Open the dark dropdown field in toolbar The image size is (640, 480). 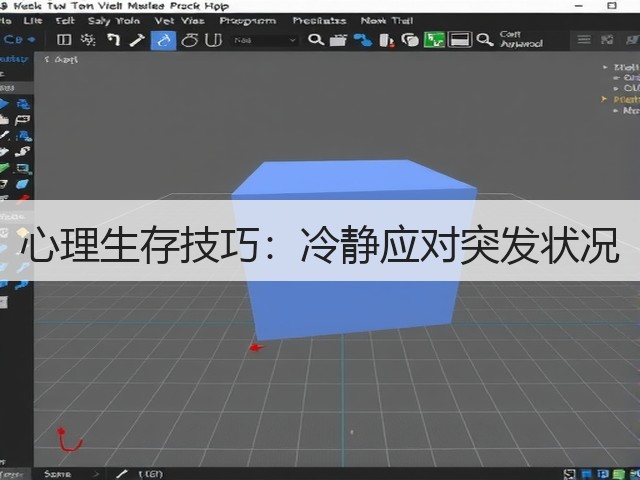pos(264,40)
